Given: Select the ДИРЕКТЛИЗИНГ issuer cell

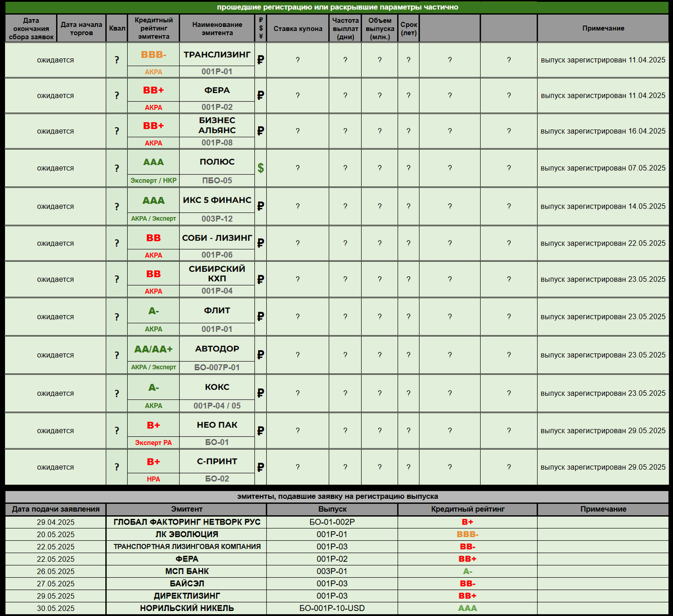Looking at the screenshot, I should 187,596.
